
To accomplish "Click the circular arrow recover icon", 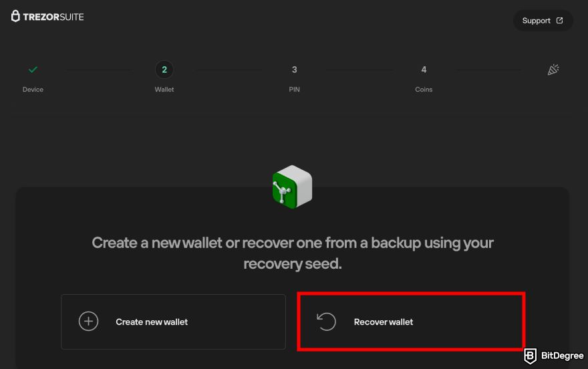I will tap(326, 322).
